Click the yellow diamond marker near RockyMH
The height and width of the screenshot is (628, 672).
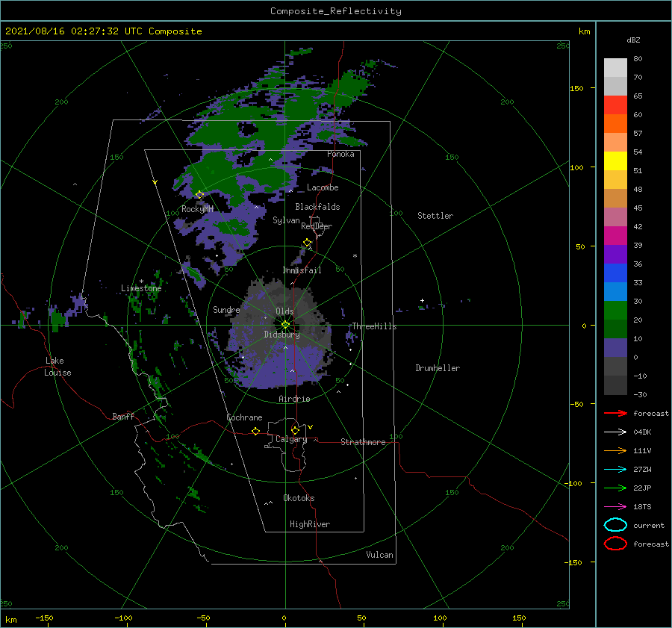tap(199, 195)
